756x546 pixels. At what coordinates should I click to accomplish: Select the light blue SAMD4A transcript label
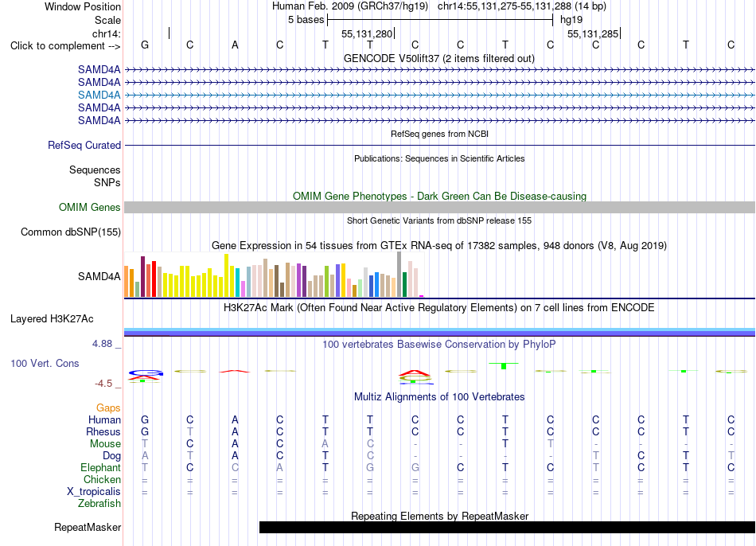pyautogui.click(x=99, y=95)
